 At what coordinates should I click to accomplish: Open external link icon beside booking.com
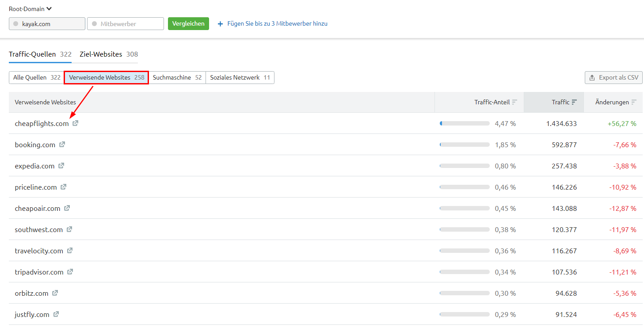click(62, 145)
